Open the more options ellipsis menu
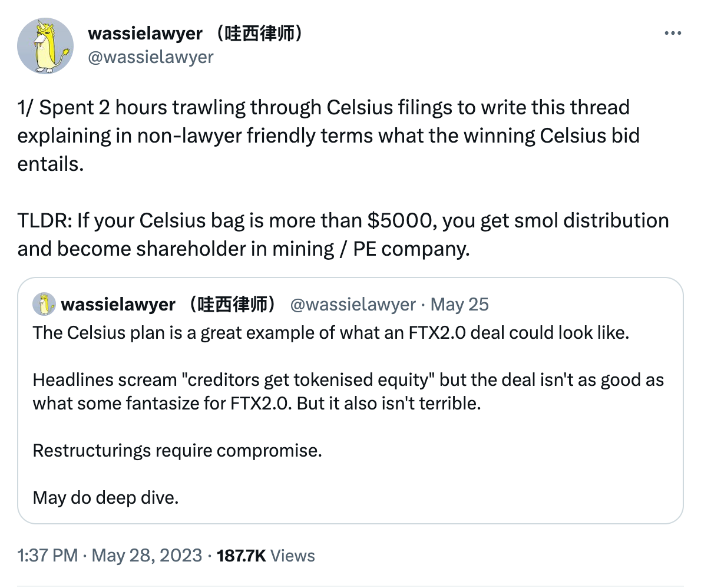Screen dimensions: 701x588 tap(672, 34)
